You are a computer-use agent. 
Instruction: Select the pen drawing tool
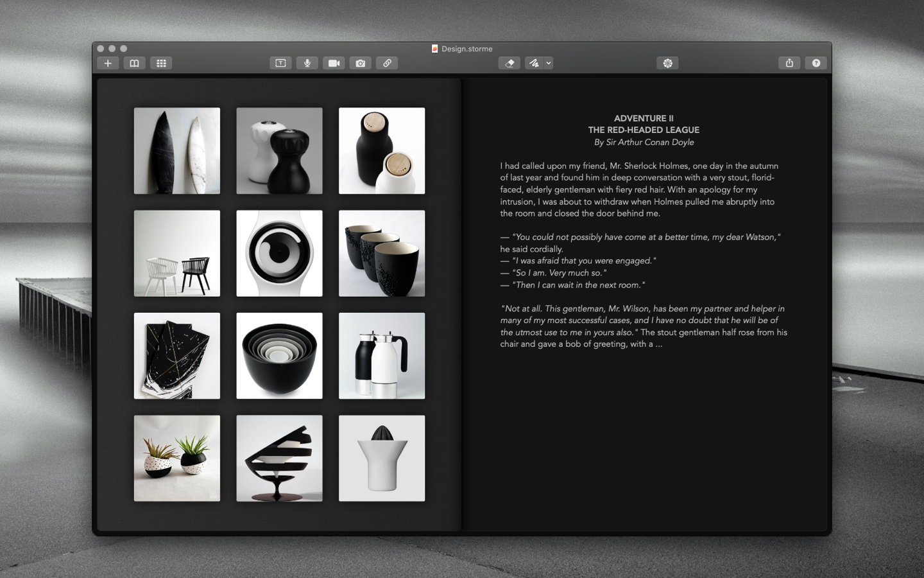(535, 63)
